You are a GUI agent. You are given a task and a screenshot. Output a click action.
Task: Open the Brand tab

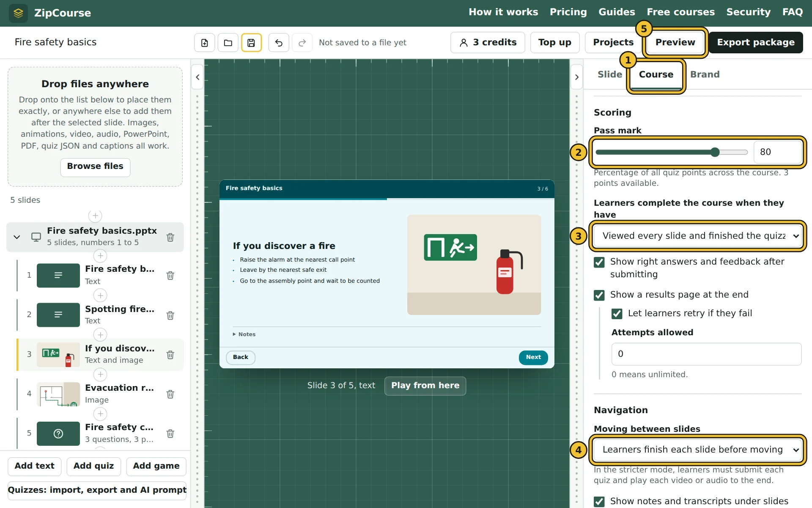705,75
